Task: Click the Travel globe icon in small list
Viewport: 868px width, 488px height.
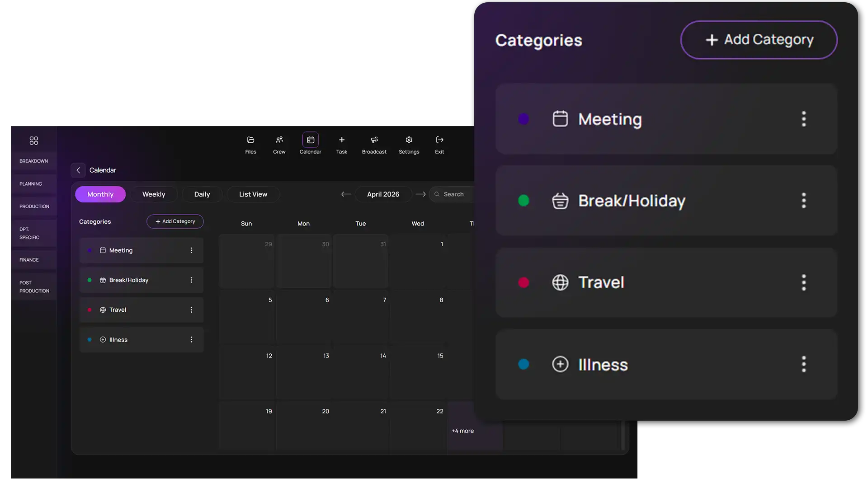Action: pos(103,310)
